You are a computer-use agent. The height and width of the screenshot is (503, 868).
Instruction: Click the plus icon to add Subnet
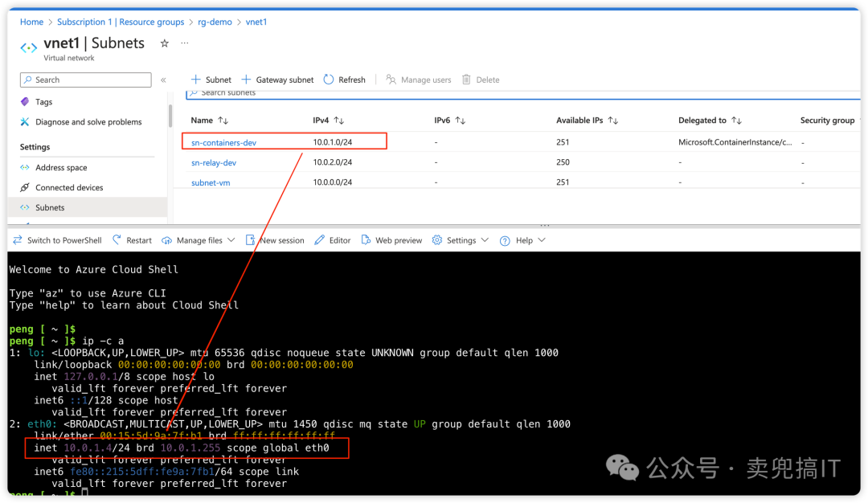coord(195,80)
